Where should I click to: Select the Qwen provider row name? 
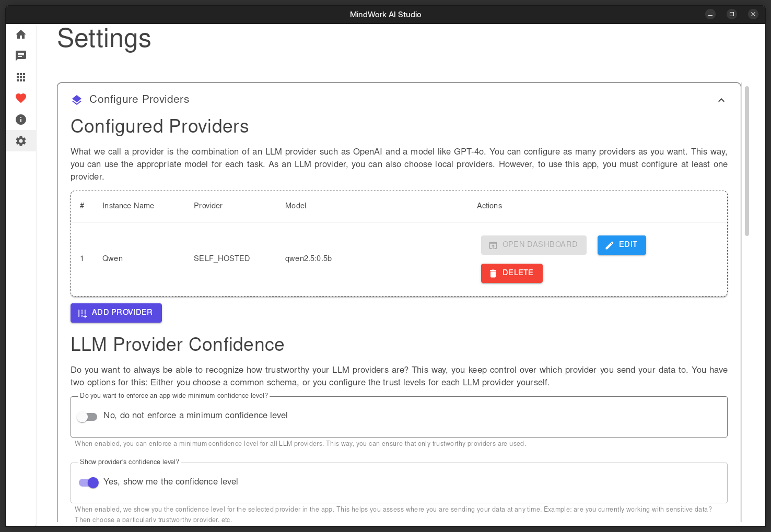click(x=112, y=258)
